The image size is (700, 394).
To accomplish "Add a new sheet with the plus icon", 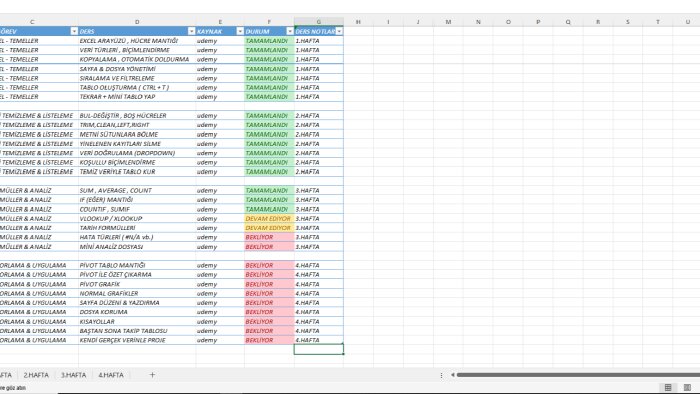I will pyautogui.click(x=152, y=375).
